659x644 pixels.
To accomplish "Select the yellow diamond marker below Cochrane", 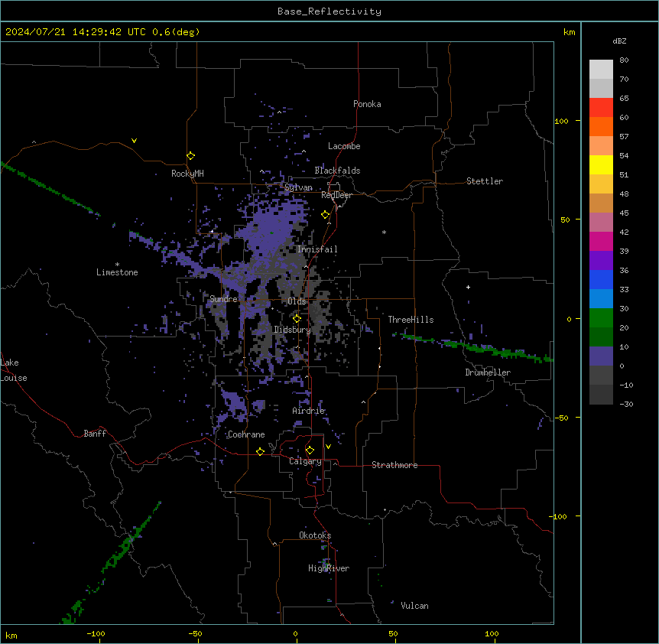I will (260, 451).
